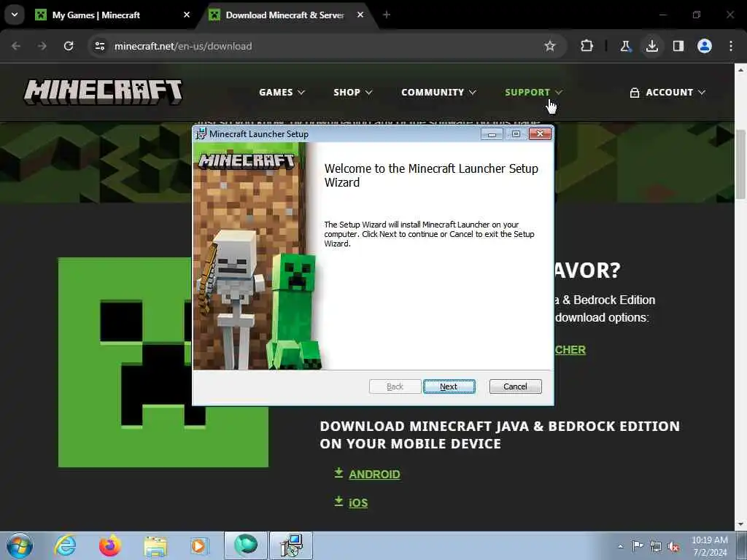The width and height of the screenshot is (747, 560).
Task: Reload the current page
Action: click(69, 46)
